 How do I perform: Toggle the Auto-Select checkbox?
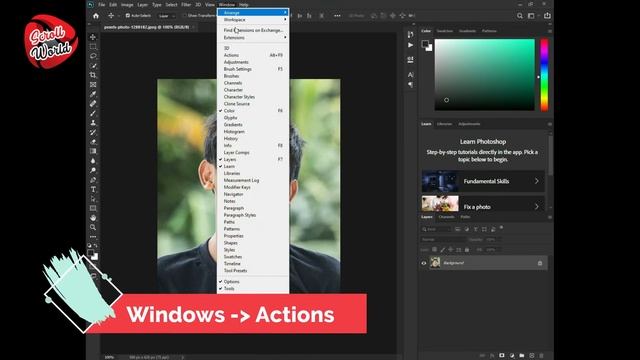pos(128,16)
